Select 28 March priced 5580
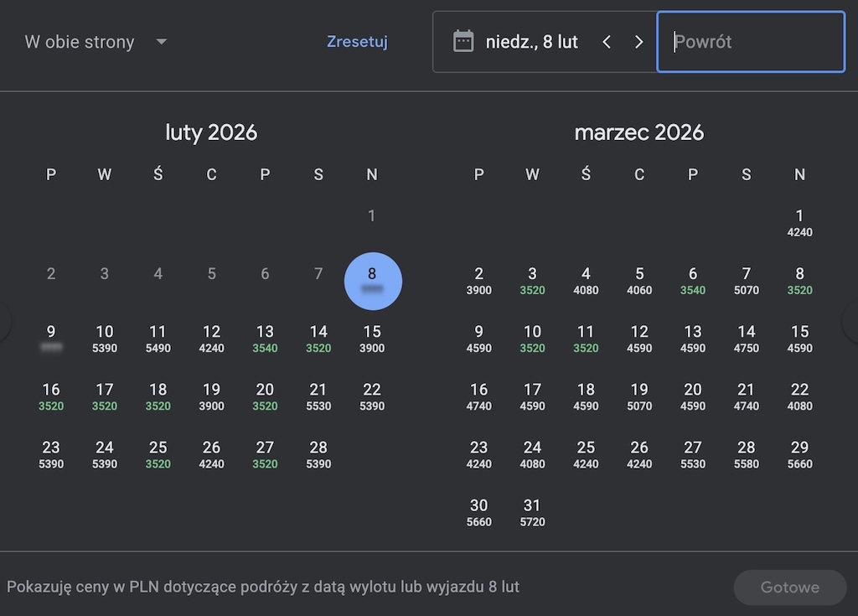Image resolution: width=858 pixels, height=616 pixels. tap(747, 455)
